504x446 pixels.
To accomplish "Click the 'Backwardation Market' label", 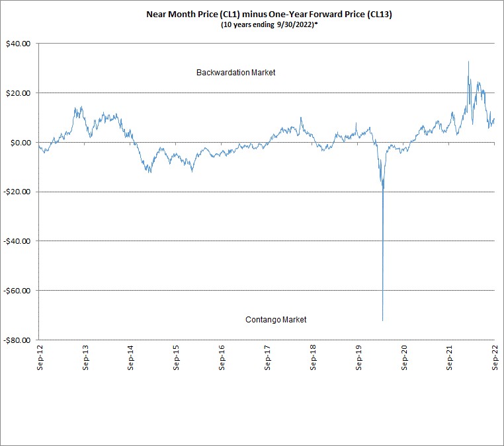I will [x=235, y=73].
